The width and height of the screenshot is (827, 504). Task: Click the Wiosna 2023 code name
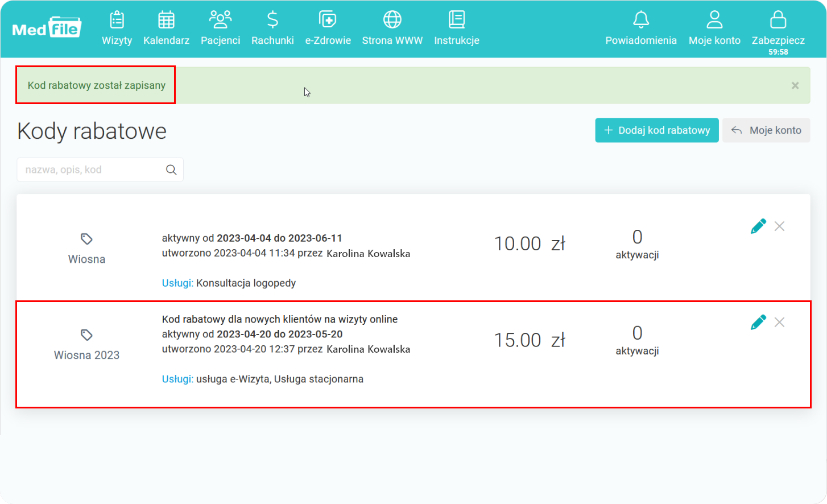coord(86,355)
